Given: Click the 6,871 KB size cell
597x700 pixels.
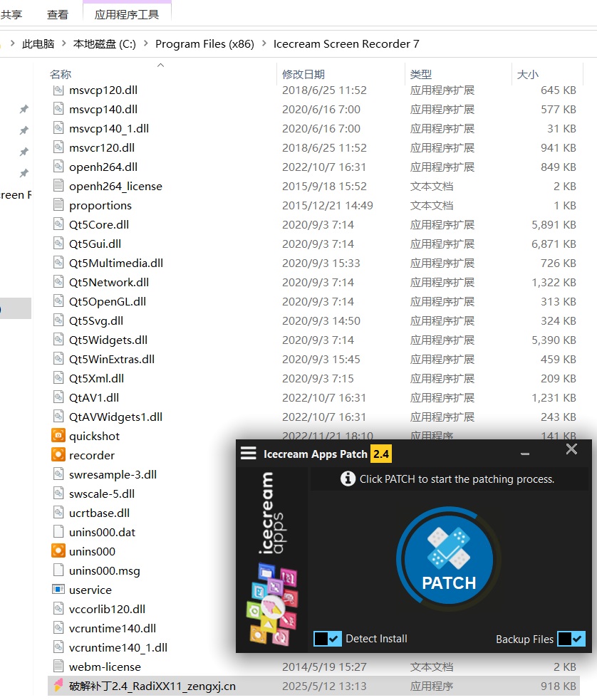Looking at the screenshot, I should click(x=554, y=244).
